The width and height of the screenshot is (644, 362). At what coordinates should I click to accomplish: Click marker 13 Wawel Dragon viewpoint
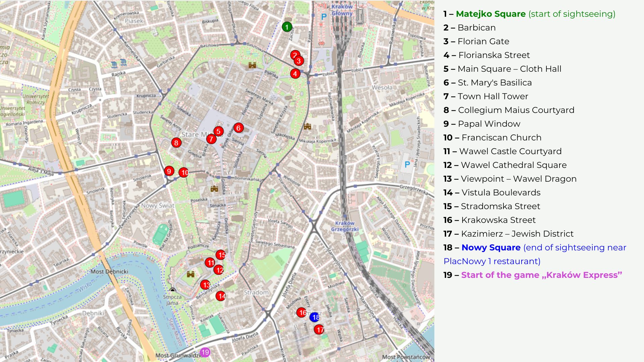(x=205, y=285)
